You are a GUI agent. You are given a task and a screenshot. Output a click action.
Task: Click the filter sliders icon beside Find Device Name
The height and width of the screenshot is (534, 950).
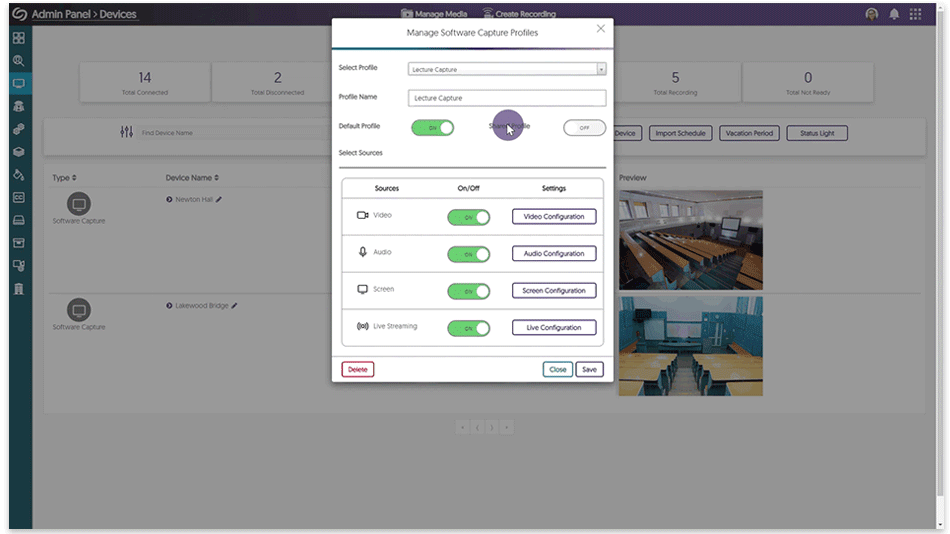point(126,132)
